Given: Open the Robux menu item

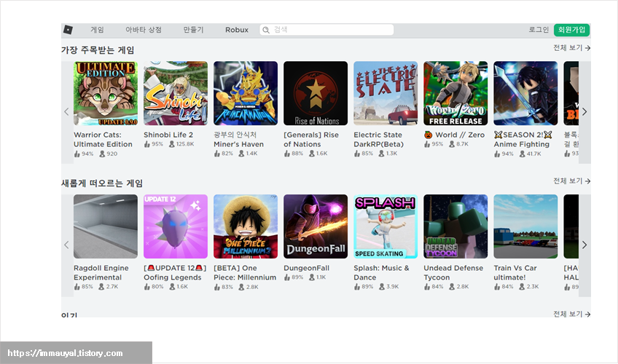Looking at the screenshot, I should point(237,30).
